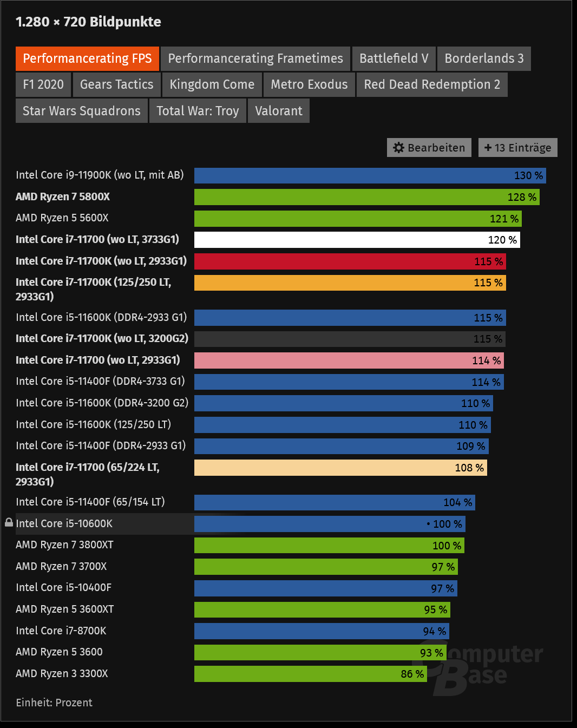This screenshot has width=577, height=728.
Task: Switch to the Gears Tactics tab
Action: click(117, 84)
